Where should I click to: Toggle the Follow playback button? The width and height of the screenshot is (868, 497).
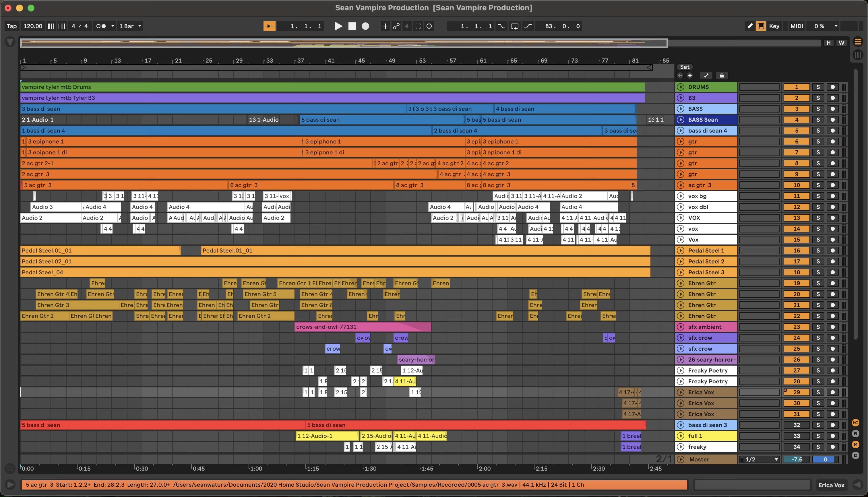coord(269,26)
